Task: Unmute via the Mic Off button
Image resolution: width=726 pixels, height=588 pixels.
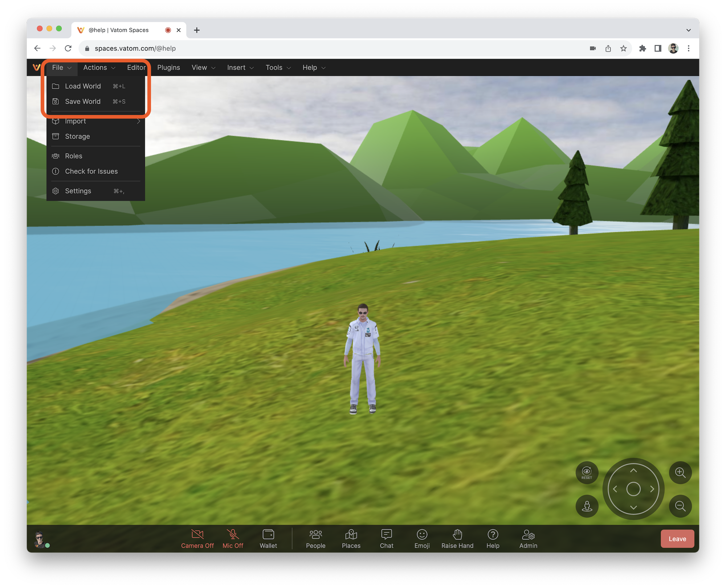Action: click(x=233, y=539)
